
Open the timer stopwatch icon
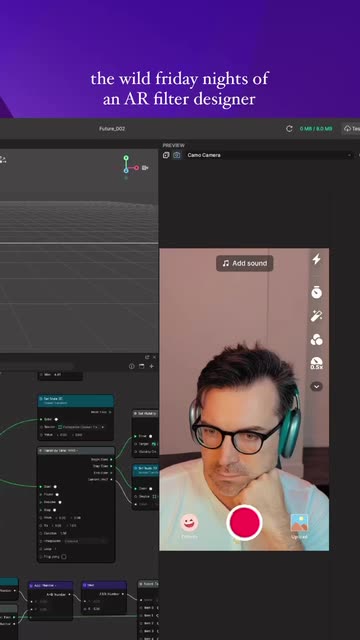click(x=316, y=292)
